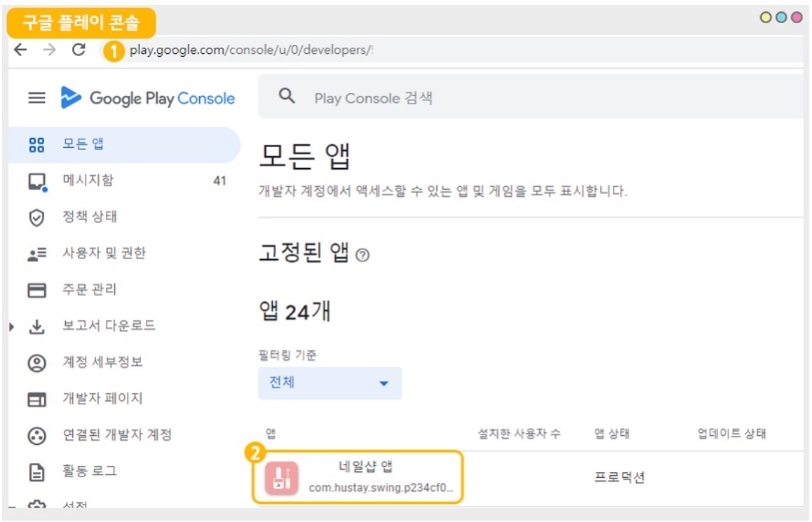Click the 네일샵 앱 pink app icon
Viewport: 812px width, 522px height.
pyautogui.click(x=282, y=478)
